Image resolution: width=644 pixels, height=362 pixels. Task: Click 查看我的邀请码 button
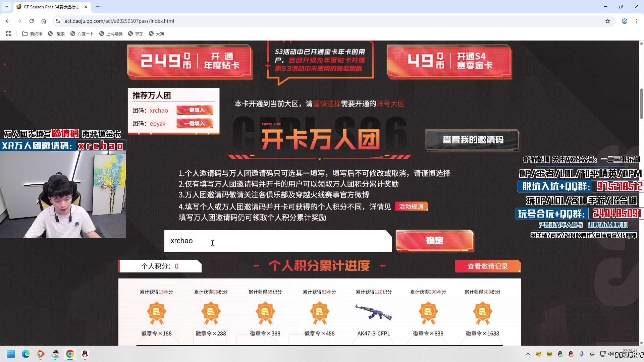pyautogui.click(x=473, y=140)
